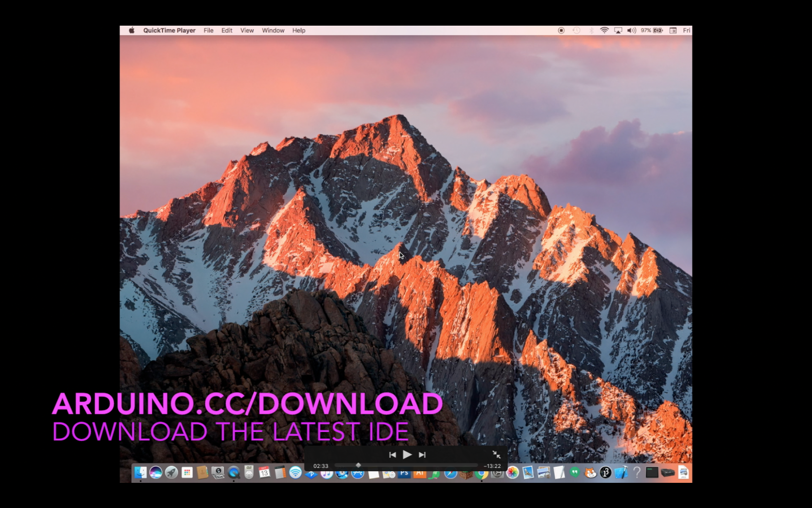Open Scratch cat icon in Dock
The height and width of the screenshot is (508, 812).
[590, 473]
